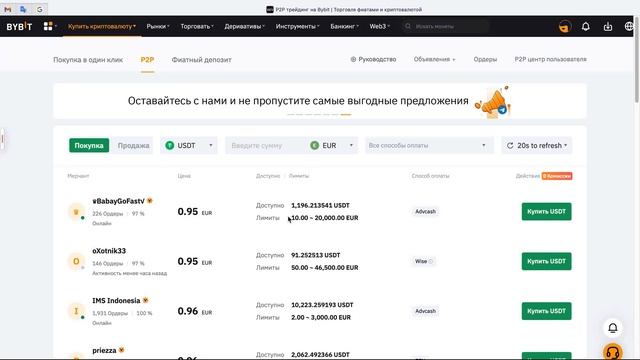Switch to Фиатный депозит tab
The height and width of the screenshot is (360, 640).
point(201,60)
